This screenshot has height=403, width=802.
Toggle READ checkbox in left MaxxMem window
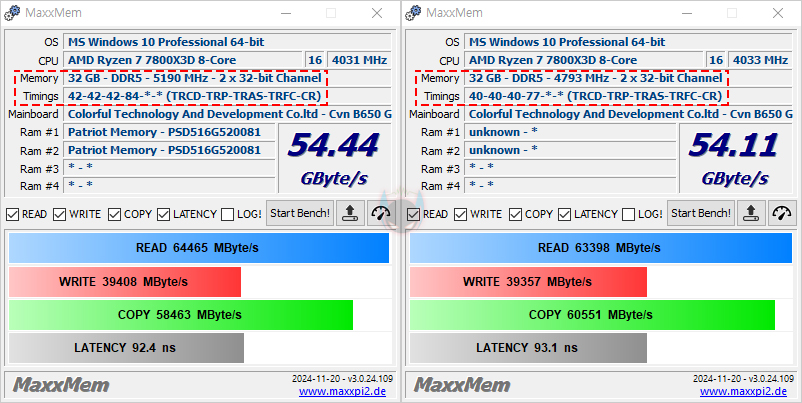[12, 214]
